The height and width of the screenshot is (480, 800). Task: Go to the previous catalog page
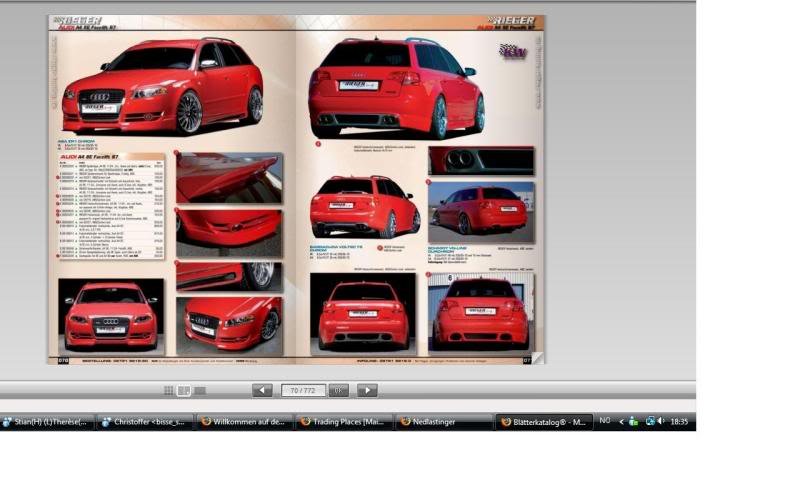(x=262, y=390)
